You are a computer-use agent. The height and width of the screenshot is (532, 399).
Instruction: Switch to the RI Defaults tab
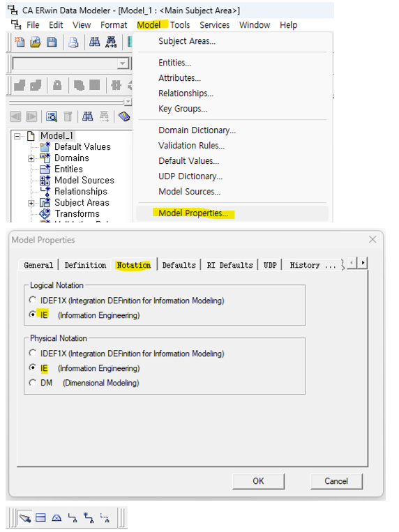coord(230,265)
